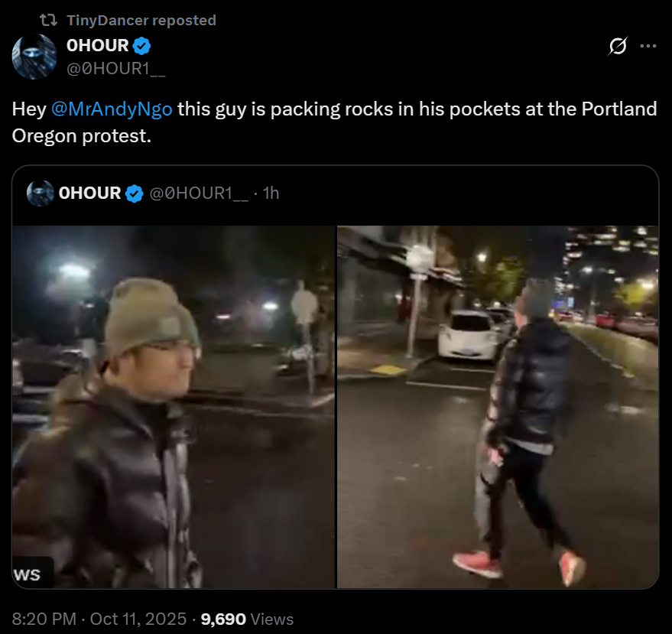Viewport: 672px width, 634px height.
Task: Open the quoted post's small avatar
Action: (41, 193)
